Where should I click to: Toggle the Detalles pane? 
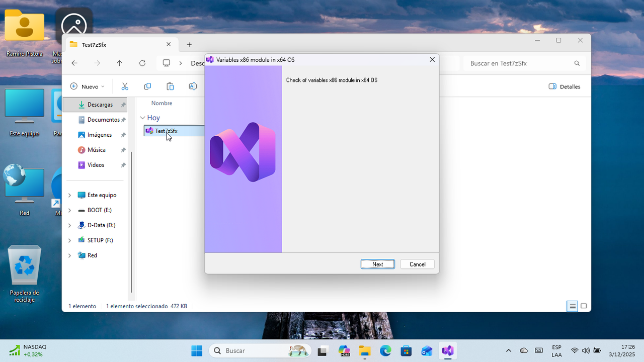coord(565,86)
